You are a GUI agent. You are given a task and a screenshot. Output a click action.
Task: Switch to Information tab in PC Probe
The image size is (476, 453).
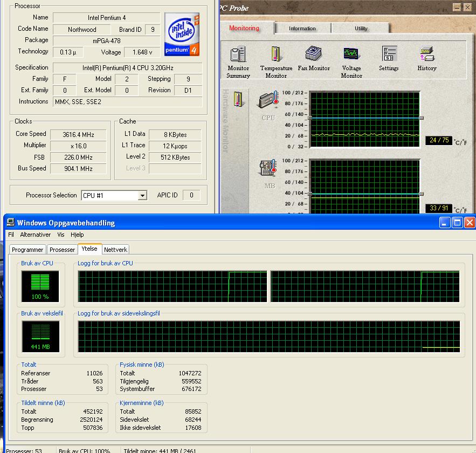[302, 28]
